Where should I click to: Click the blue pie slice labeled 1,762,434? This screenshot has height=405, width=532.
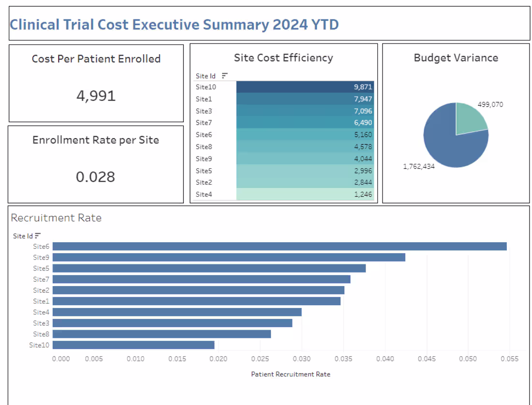point(445,145)
